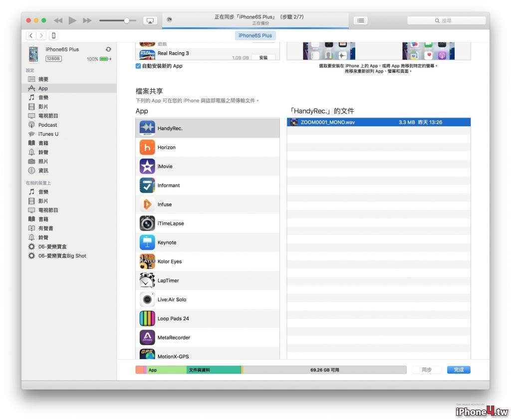Skip forward with the fast-forward button

click(x=87, y=20)
